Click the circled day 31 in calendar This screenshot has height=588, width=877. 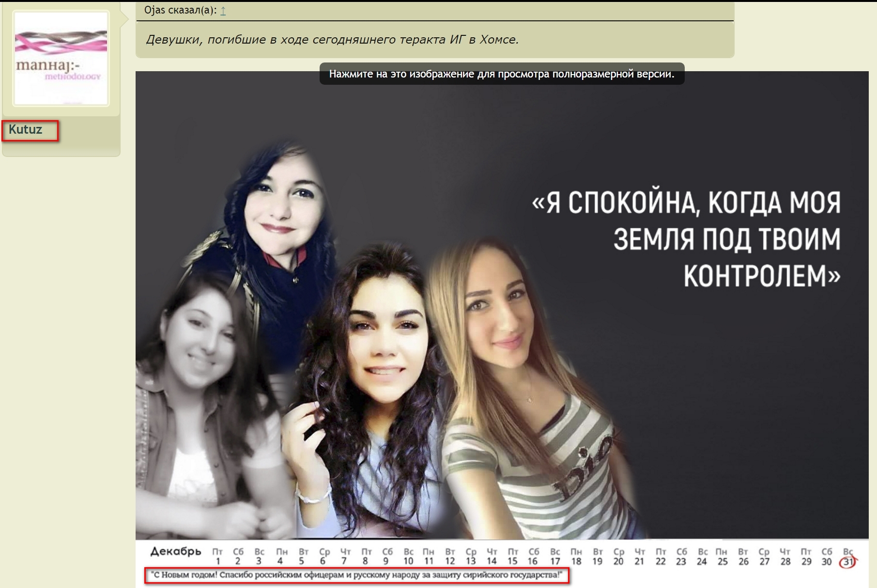coord(848,561)
